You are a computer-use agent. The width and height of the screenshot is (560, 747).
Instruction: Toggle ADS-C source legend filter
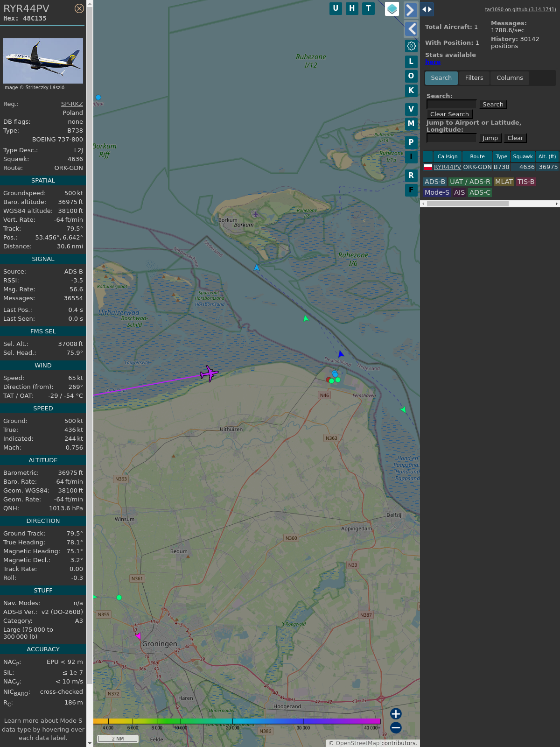pos(480,193)
